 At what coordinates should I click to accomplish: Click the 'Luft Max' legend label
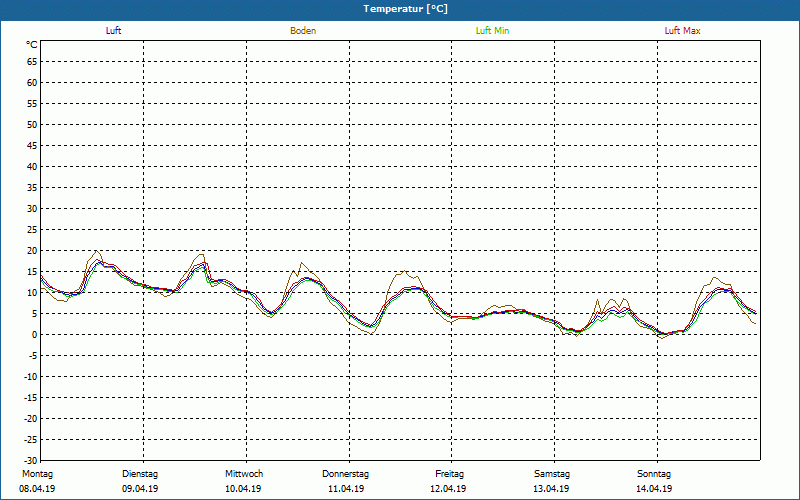pos(682,31)
